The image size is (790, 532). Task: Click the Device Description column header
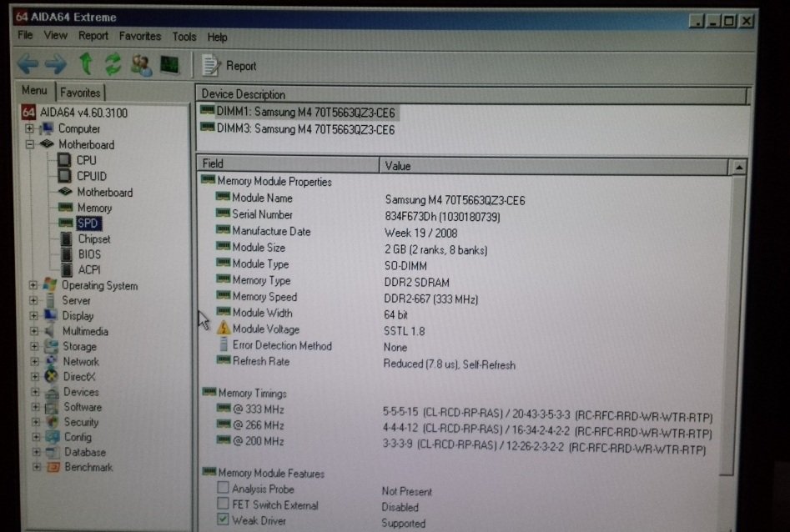point(471,94)
